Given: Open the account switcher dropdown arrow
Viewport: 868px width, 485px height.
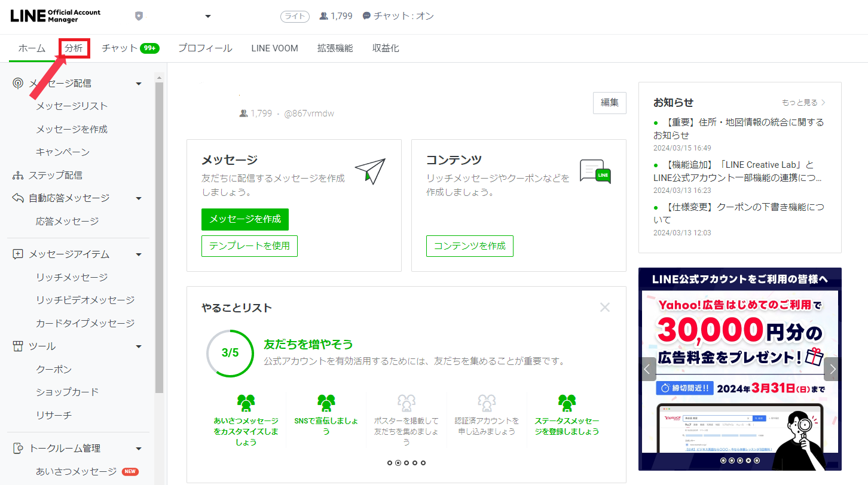Looking at the screenshot, I should [x=208, y=16].
